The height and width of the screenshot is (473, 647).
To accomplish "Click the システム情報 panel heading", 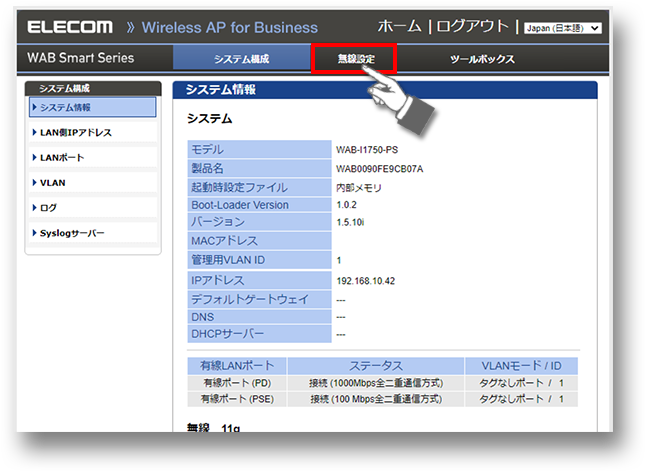I will [x=220, y=90].
